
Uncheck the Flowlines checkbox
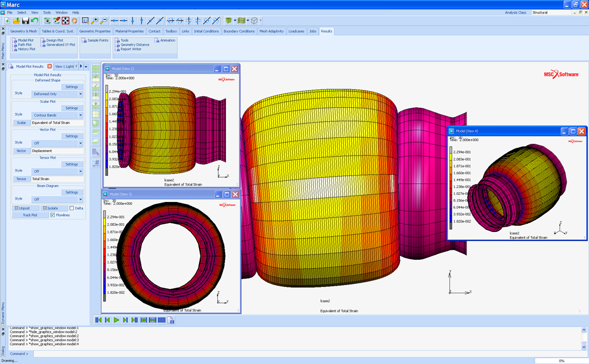53,215
